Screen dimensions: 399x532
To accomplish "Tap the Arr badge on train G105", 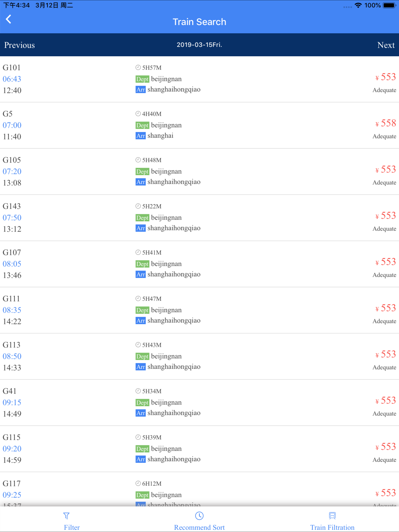I will pyautogui.click(x=140, y=182).
